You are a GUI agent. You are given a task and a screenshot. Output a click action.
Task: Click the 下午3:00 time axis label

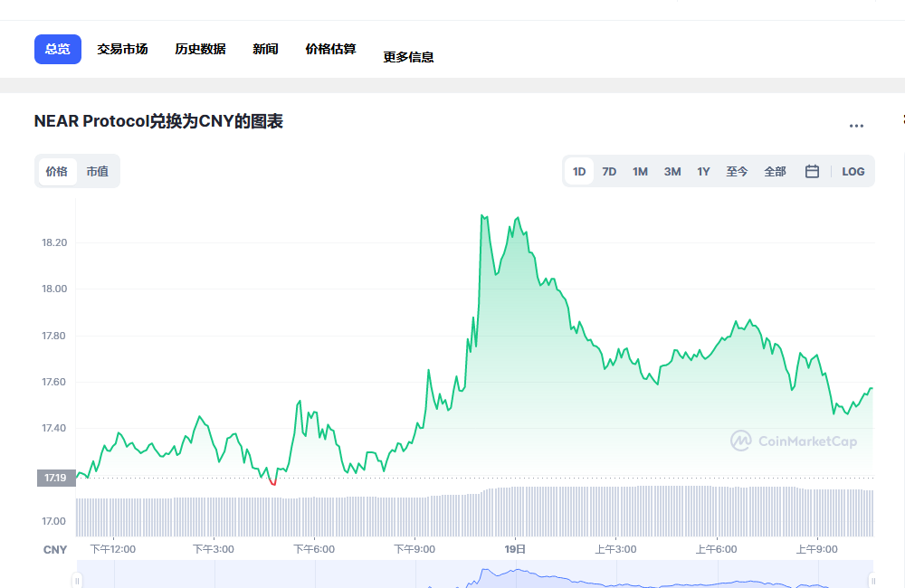(214, 549)
